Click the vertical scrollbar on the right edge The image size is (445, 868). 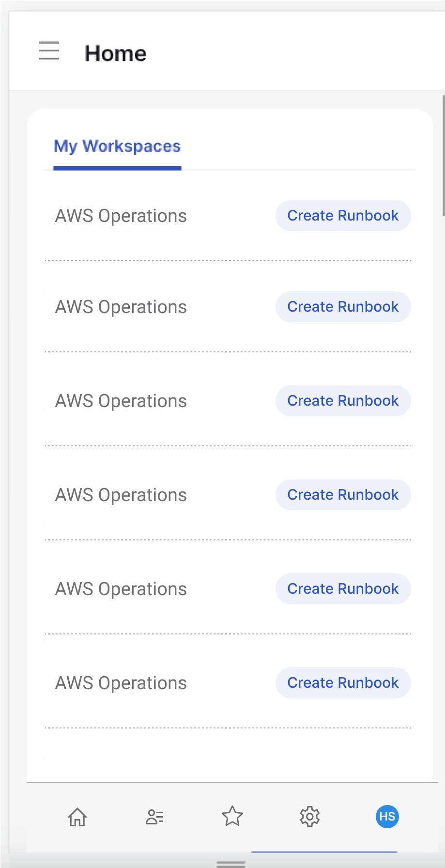click(x=443, y=155)
